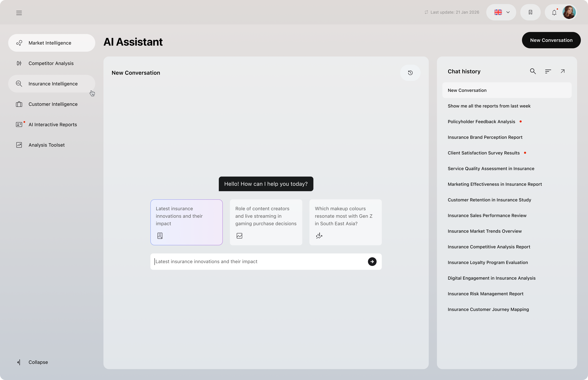The height and width of the screenshot is (380, 588).
Task: Send message with arrow button
Action: pos(372,262)
